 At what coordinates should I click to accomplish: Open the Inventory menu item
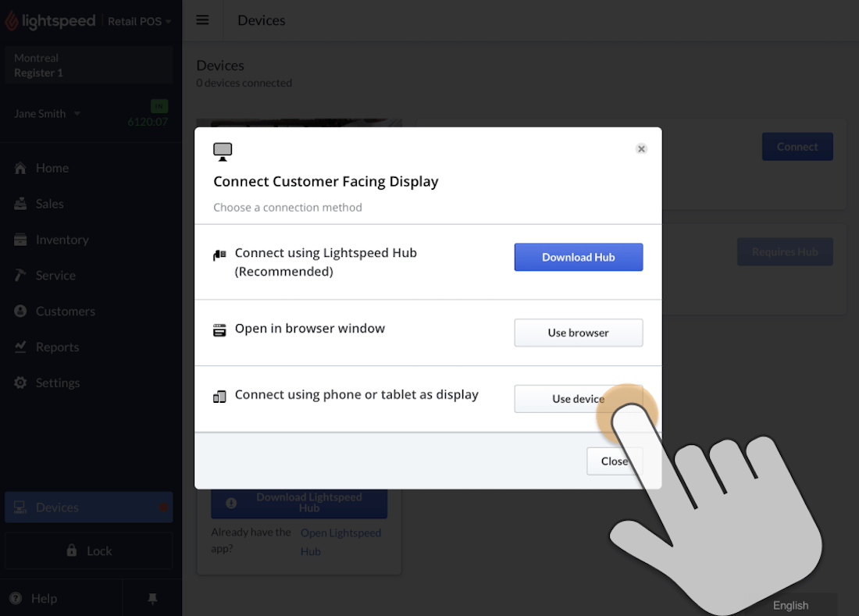click(x=62, y=240)
